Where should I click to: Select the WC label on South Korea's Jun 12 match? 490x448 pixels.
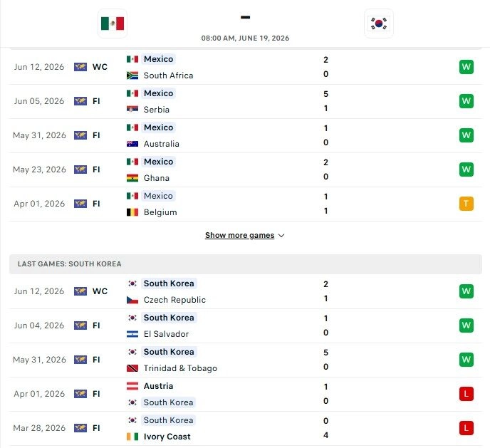100,291
